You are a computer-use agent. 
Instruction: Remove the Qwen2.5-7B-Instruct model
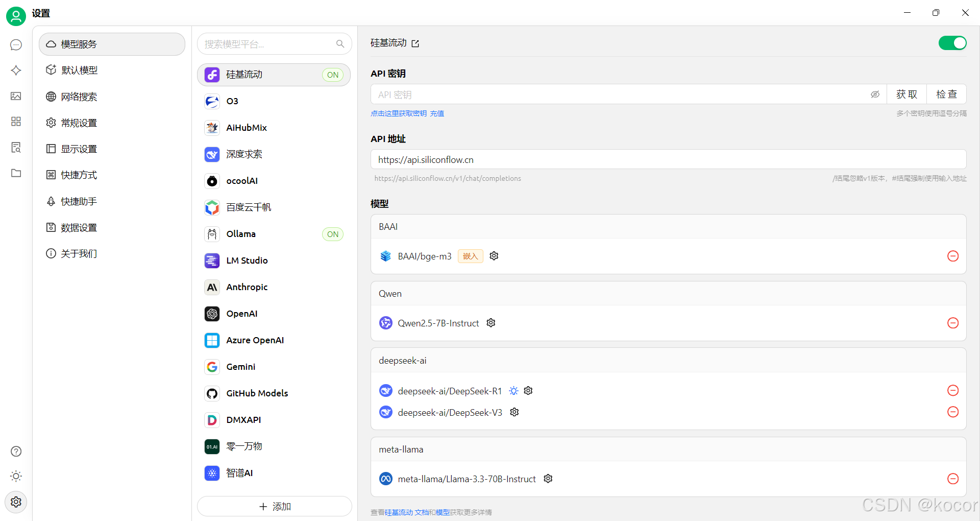(953, 323)
